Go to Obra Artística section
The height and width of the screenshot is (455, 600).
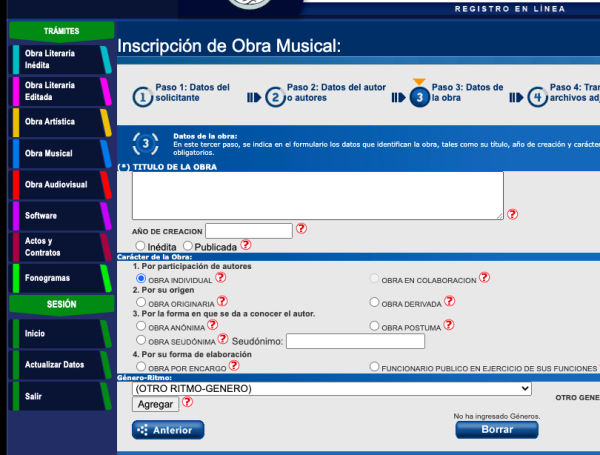pyautogui.click(x=61, y=122)
